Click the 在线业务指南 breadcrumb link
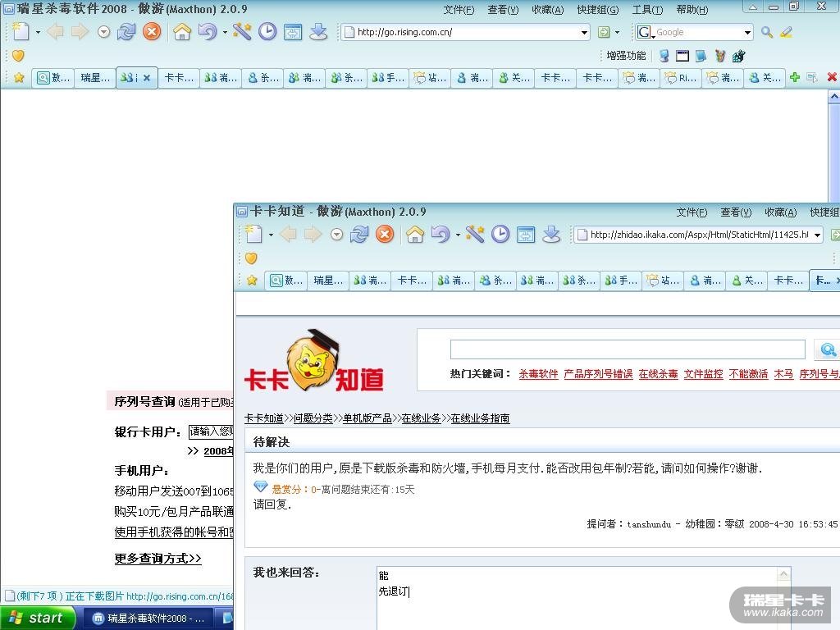840x630 pixels. pyautogui.click(x=480, y=418)
